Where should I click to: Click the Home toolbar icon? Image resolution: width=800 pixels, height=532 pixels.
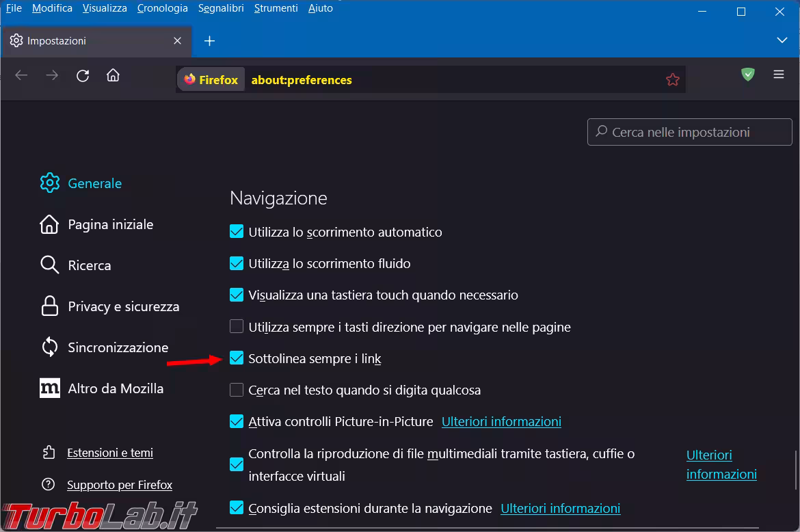(x=114, y=76)
